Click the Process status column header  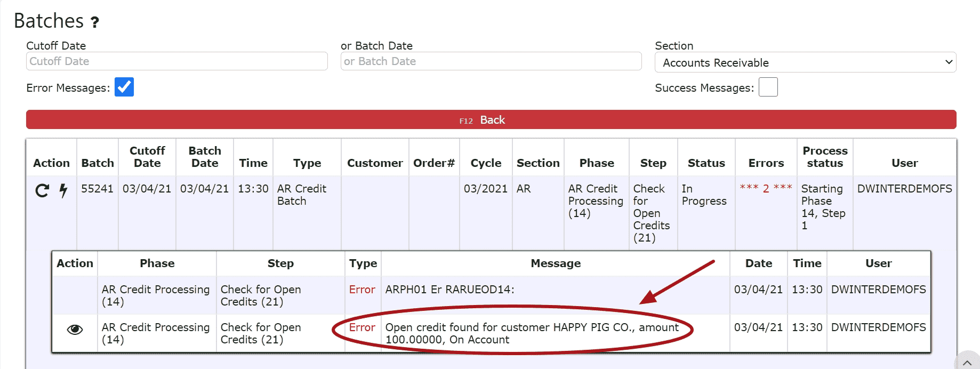click(825, 157)
